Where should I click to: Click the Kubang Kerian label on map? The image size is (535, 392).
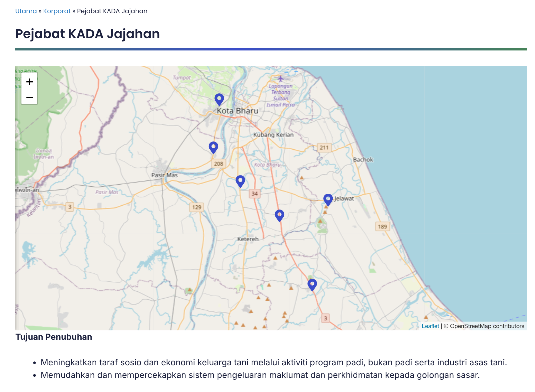coord(273,135)
